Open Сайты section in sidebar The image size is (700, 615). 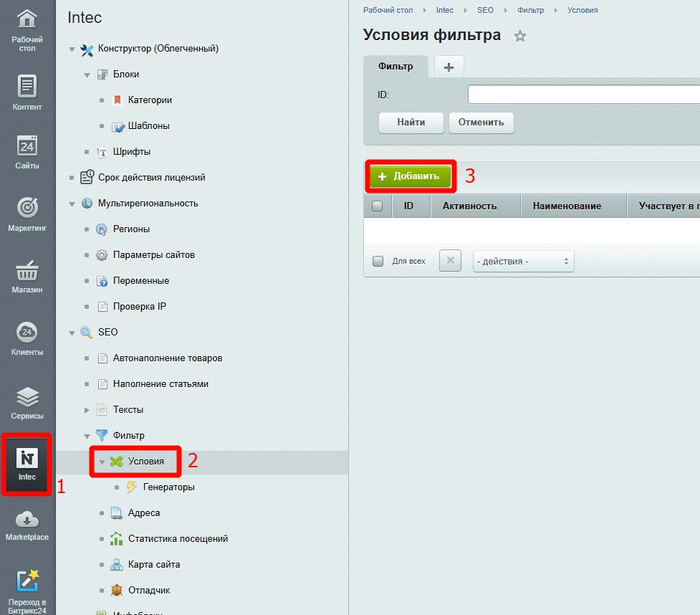27,147
